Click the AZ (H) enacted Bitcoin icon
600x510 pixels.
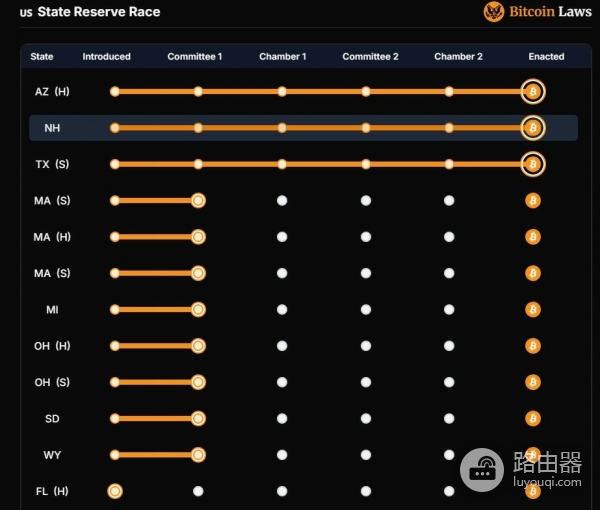[x=533, y=91]
